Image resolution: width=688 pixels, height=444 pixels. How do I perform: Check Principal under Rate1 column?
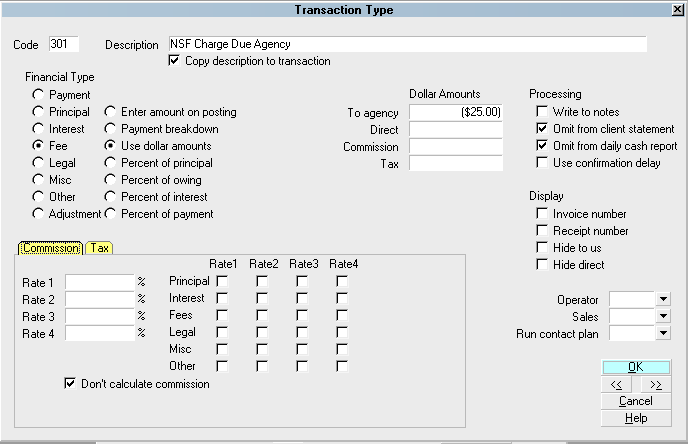(x=222, y=281)
